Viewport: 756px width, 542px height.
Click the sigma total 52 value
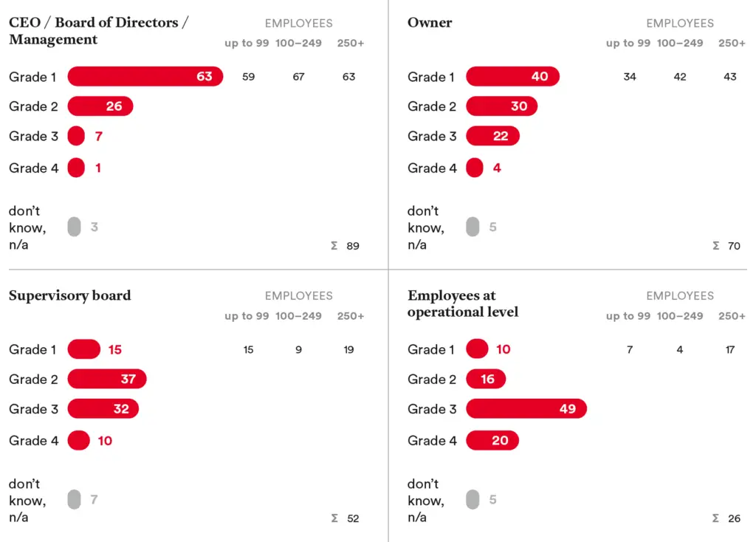coord(353,518)
